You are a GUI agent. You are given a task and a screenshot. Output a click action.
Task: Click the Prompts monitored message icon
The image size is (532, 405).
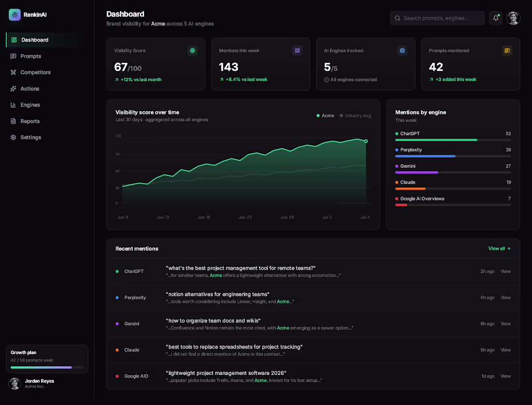[507, 50]
